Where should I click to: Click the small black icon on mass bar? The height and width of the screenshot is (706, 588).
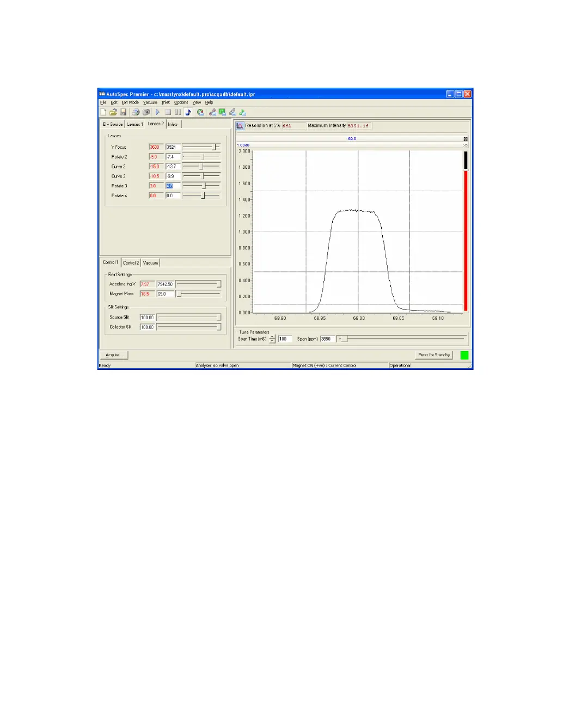point(465,139)
